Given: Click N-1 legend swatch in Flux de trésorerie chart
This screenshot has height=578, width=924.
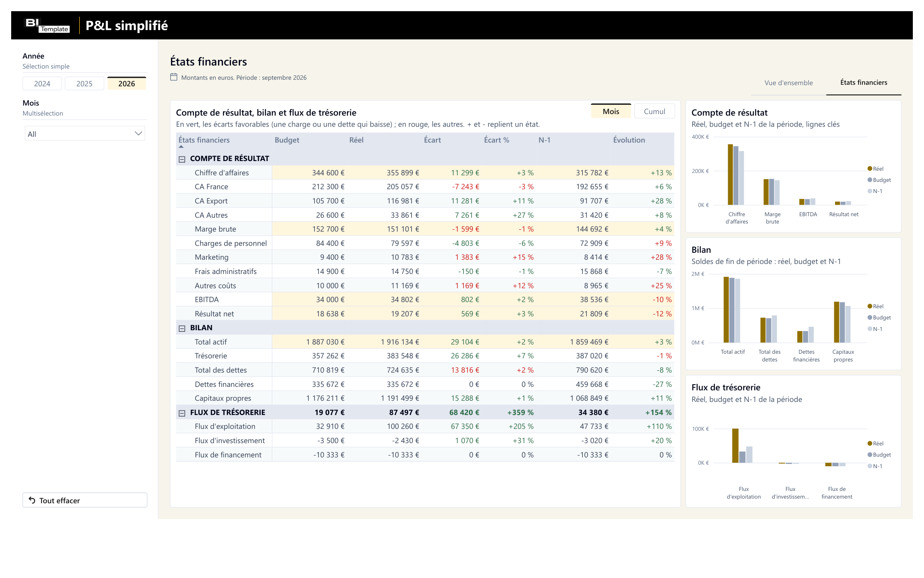Looking at the screenshot, I should click(869, 466).
